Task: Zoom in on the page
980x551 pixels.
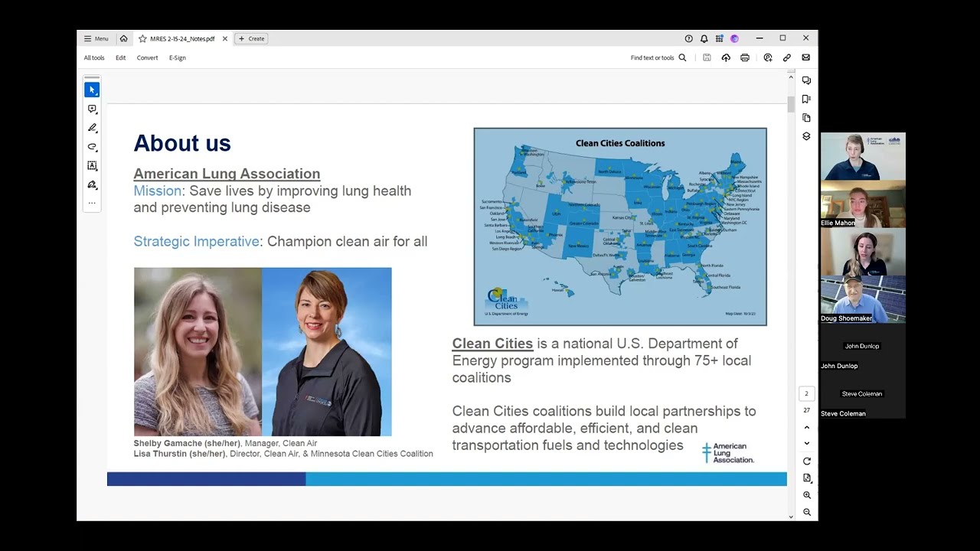Action: [x=806, y=495]
